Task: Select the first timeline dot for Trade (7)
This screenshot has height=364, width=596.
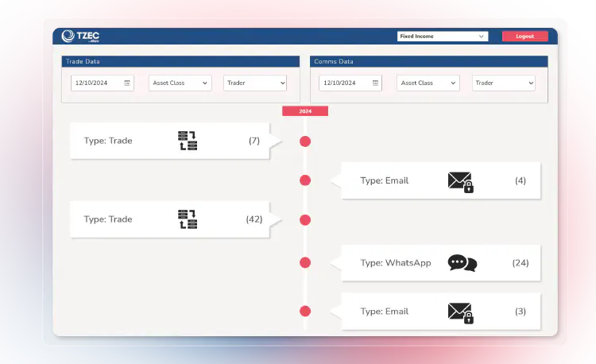Action: click(305, 141)
